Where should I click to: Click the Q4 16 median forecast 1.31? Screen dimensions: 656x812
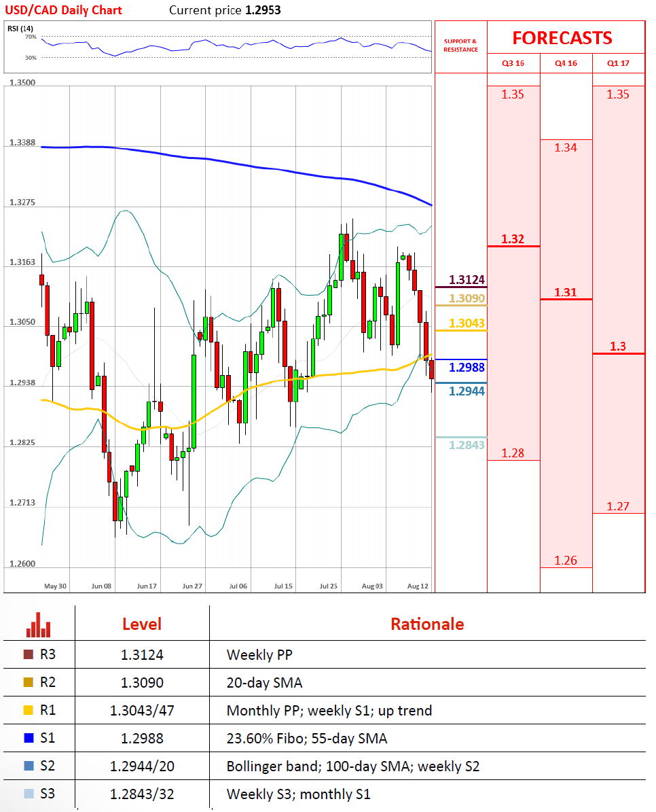click(566, 292)
